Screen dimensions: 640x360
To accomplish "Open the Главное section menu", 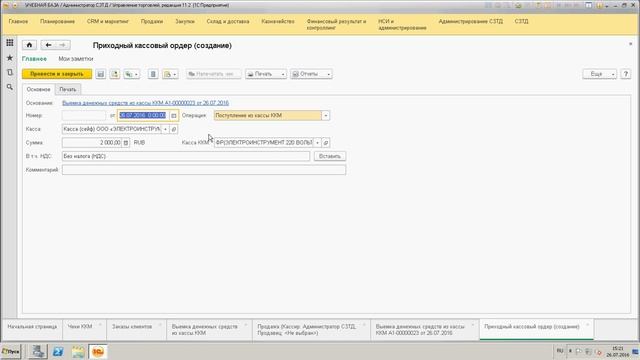I will point(18,21).
